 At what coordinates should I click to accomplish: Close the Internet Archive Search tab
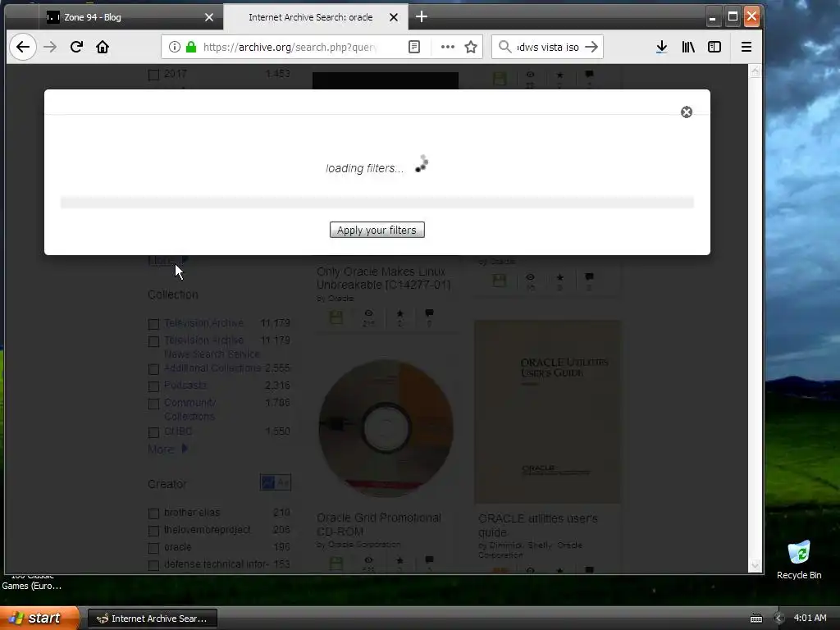(x=393, y=17)
